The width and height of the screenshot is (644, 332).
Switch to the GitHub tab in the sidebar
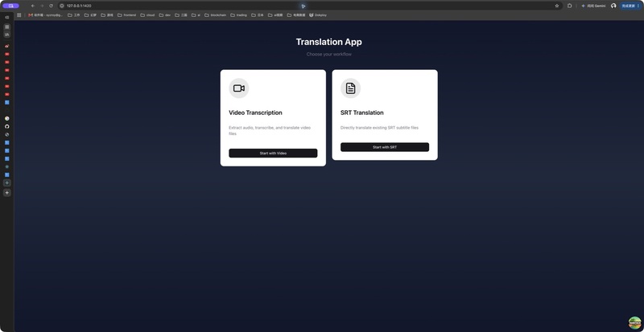click(7, 126)
